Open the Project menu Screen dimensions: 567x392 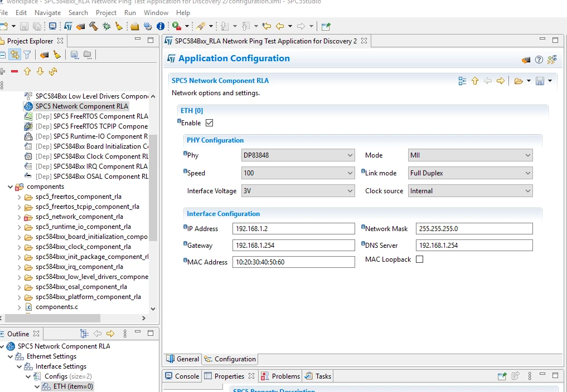click(106, 13)
